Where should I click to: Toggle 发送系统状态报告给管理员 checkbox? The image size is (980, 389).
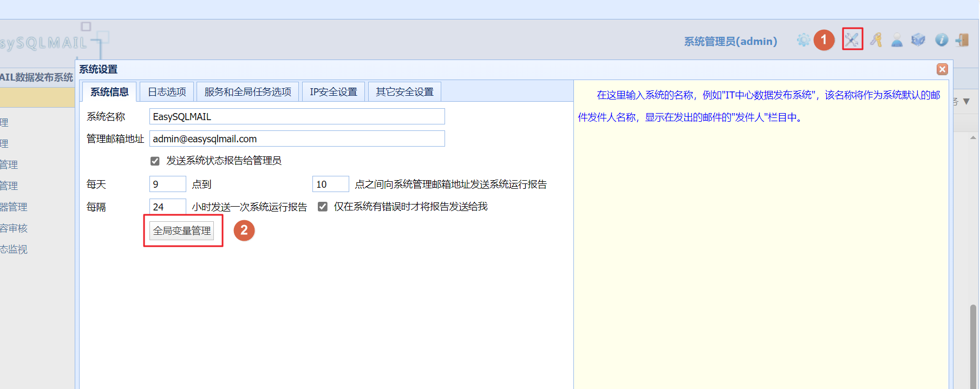click(x=155, y=161)
